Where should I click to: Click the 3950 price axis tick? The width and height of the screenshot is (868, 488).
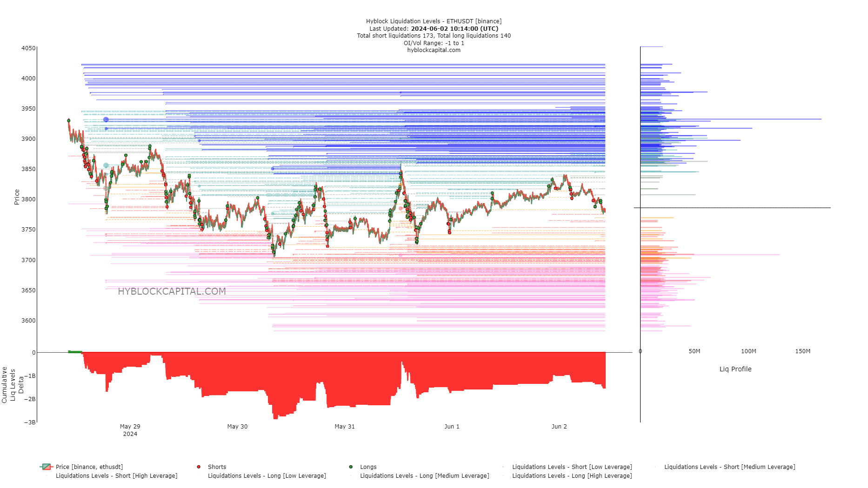28,109
